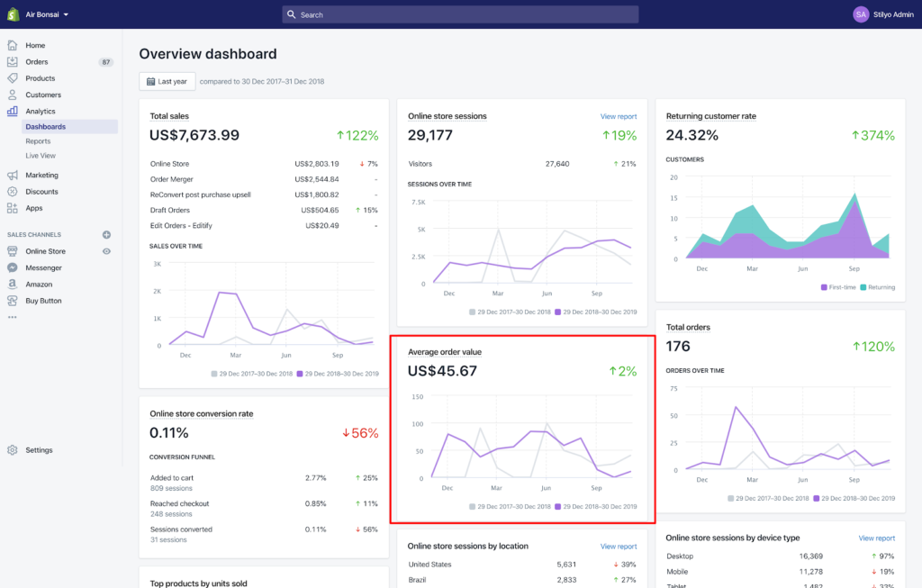This screenshot has height=588, width=922.
Task: Click the Returning customer rate title
Action: click(x=711, y=116)
